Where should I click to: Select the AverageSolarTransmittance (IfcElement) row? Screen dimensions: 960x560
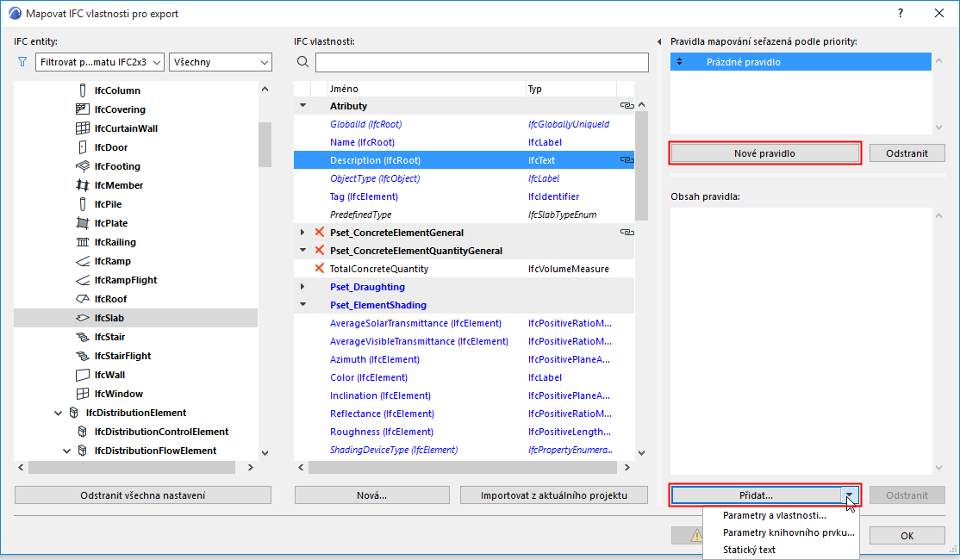(464, 323)
